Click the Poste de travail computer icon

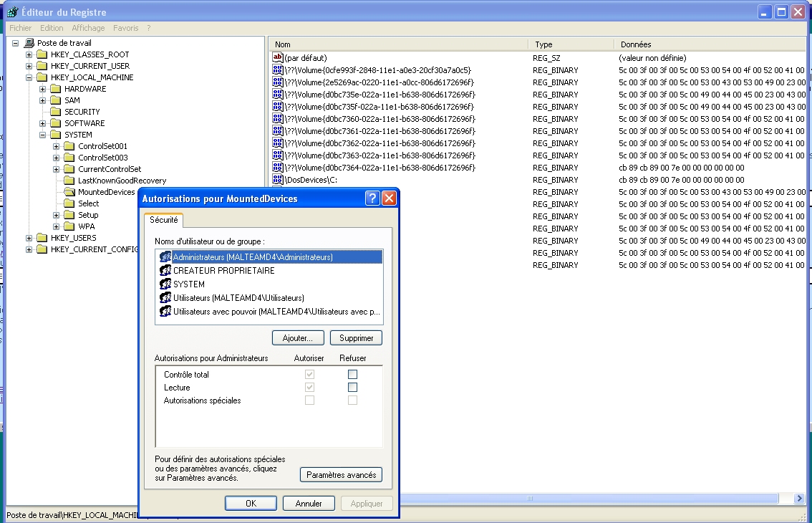tap(29, 43)
